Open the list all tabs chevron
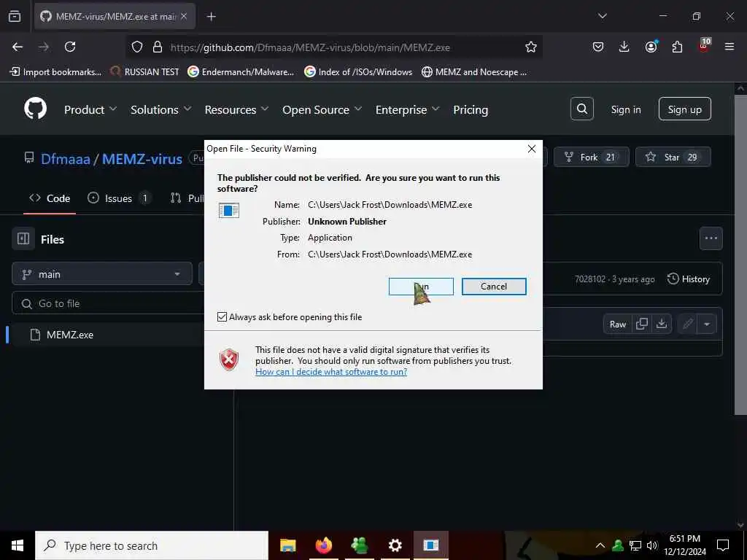This screenshot has height=560, width=747. (x=602, y=16)
